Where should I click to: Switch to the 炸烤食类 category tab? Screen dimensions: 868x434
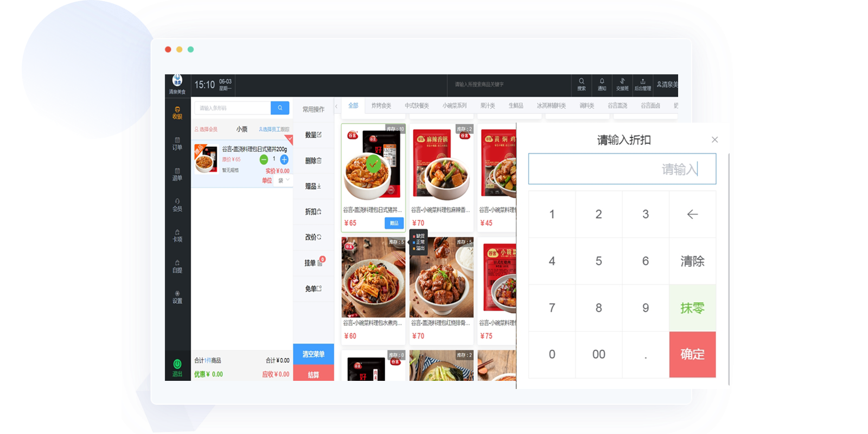(381, 106)
